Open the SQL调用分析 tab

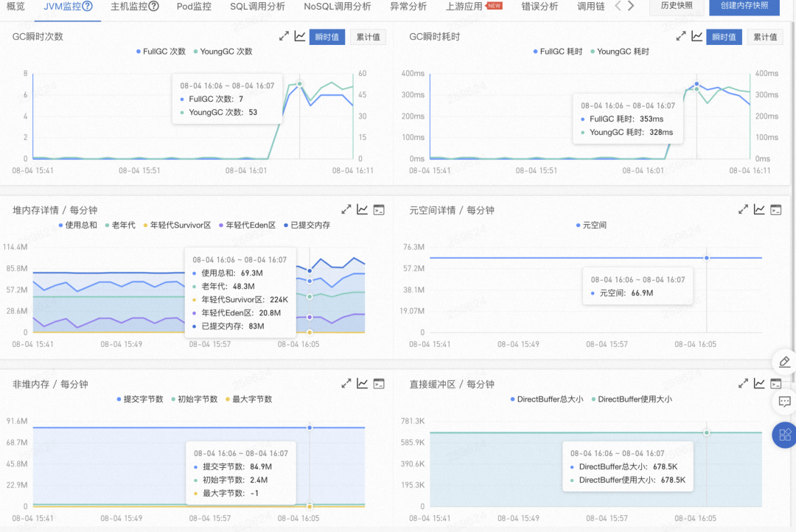click(x=257, y=7)
